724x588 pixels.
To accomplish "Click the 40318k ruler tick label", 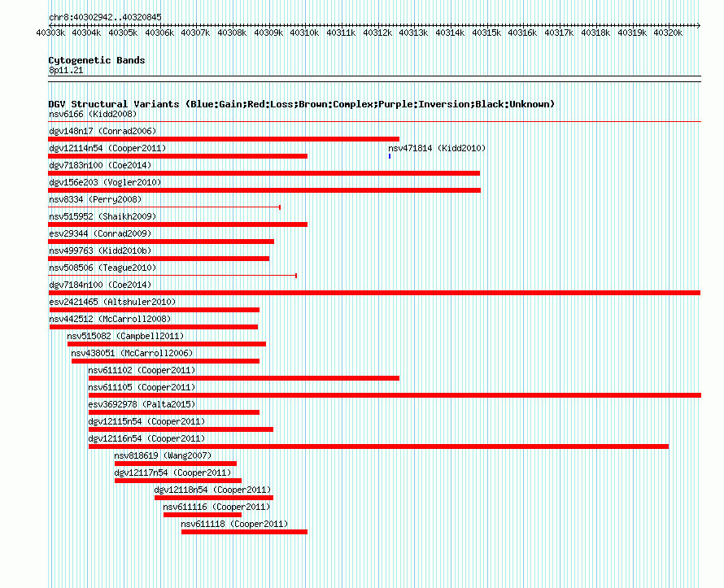I will pyautogui.click(x=595, y=33).
